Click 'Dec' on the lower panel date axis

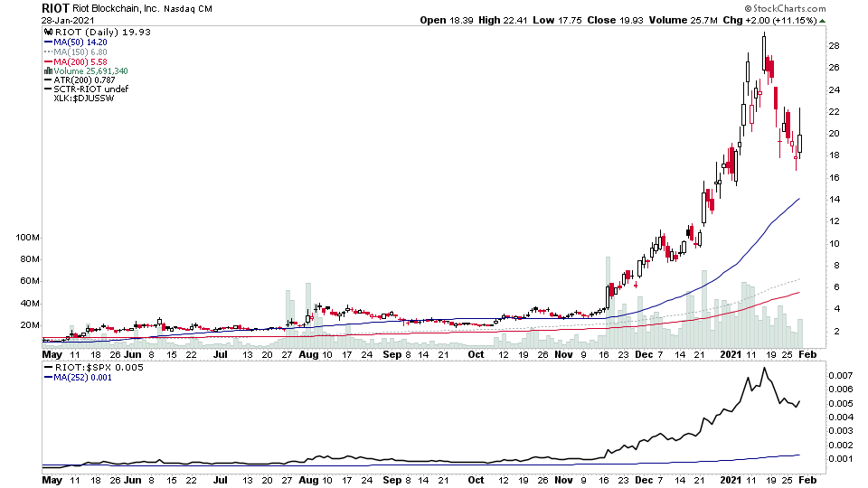click(x=644, y=480)
